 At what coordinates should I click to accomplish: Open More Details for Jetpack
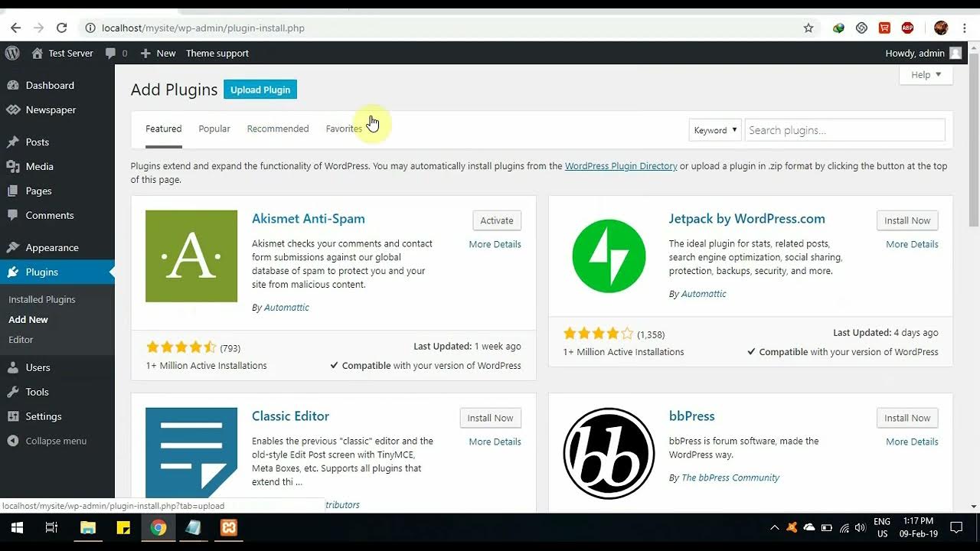pos(912,244)
